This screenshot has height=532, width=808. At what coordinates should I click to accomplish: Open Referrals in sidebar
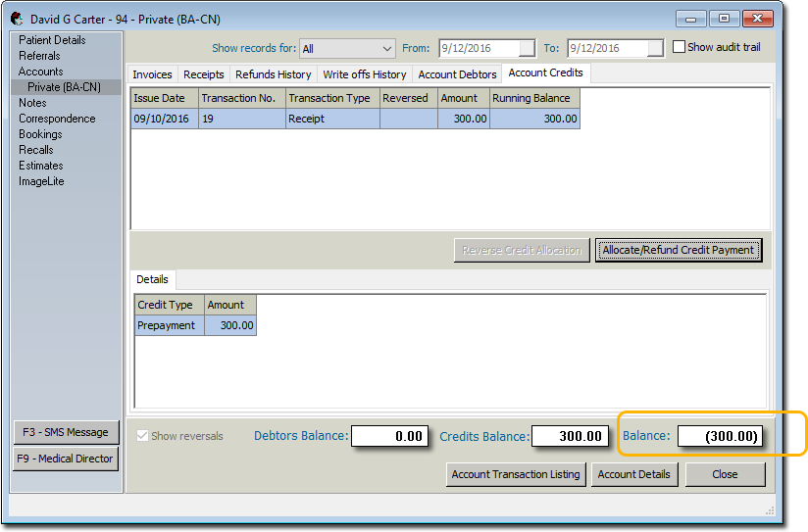click(39, 56)
